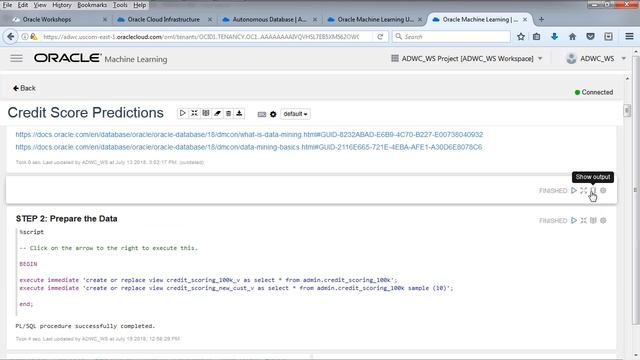Clear all output with eraser icon

tap(217, 113)
